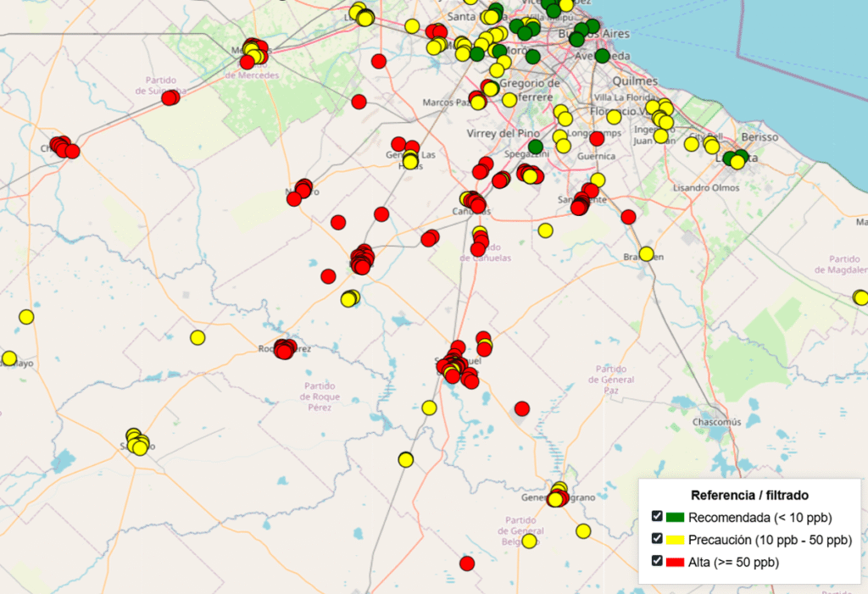
Task: Click the 'Recomendada (< 10 ppb)' legend label
Action: [759, 518]
